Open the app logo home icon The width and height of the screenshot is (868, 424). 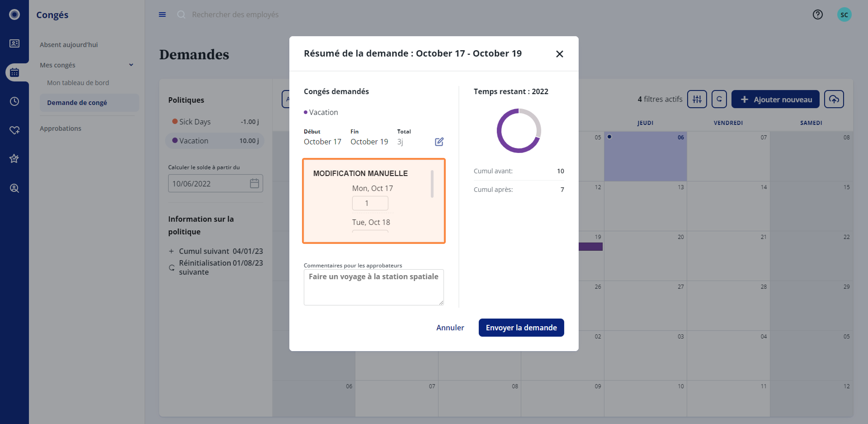(14, 14)
